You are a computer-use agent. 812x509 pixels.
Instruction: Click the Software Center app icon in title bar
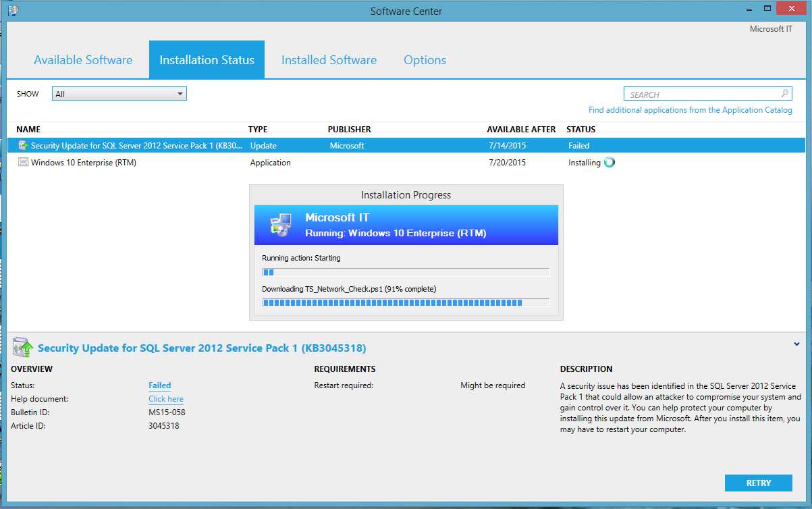13,11
